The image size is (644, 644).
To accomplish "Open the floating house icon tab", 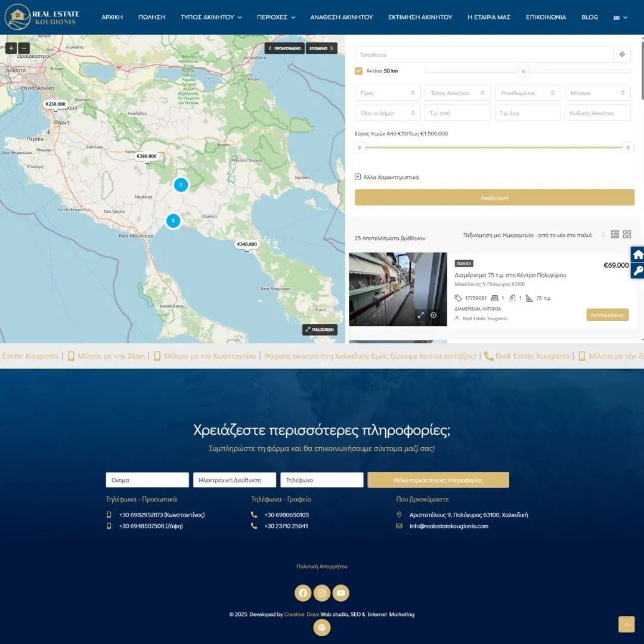I will coord(637,255).
